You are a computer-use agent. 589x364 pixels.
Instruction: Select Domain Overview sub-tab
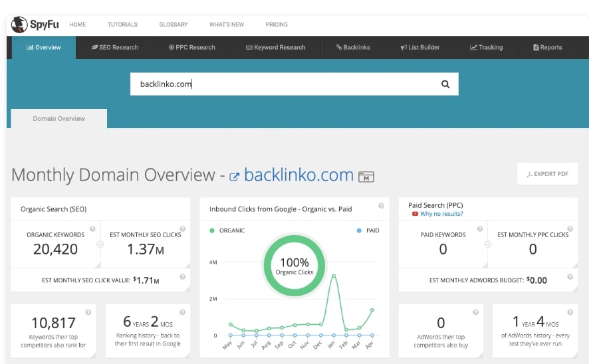pyautogui.click(x=59, y=119)
